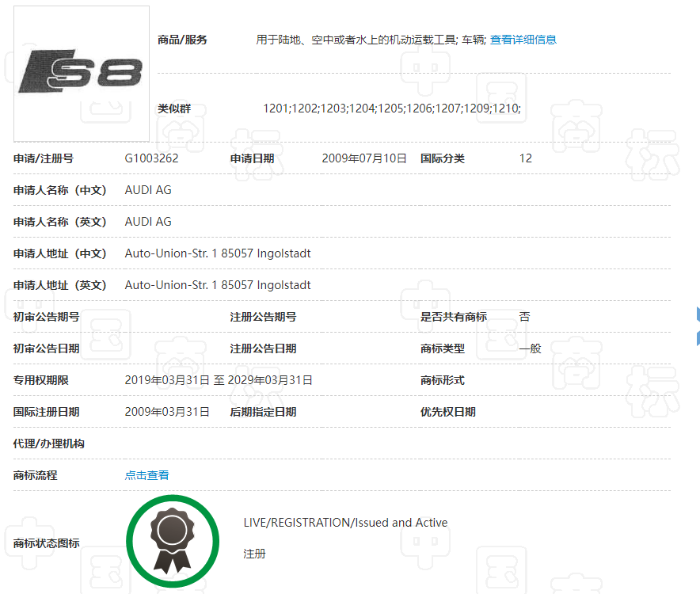Click the 优先权日期 label
This screenshot has width=700, height=594.
coord(447,412)
